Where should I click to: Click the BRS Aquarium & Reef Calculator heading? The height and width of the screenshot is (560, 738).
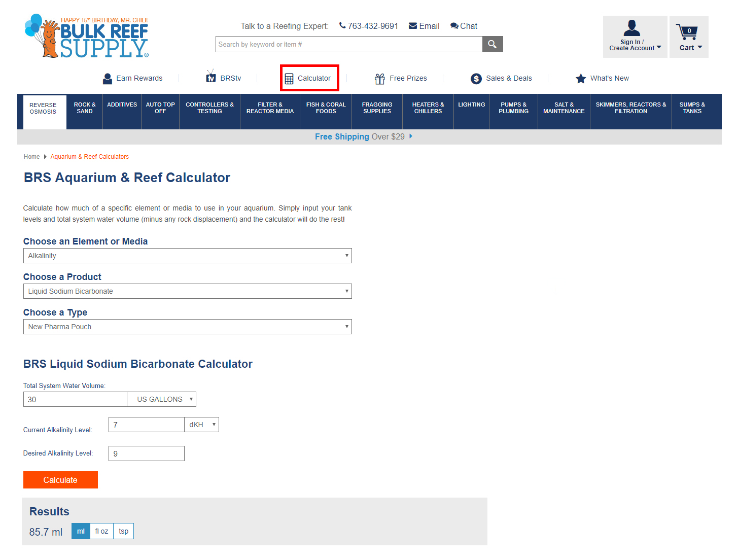click(127, 178)
